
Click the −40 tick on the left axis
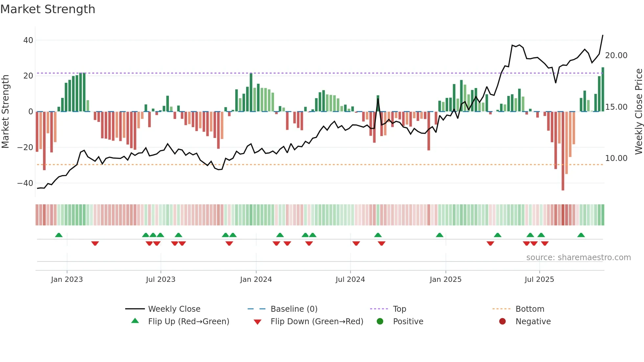[x=25, y=183]
